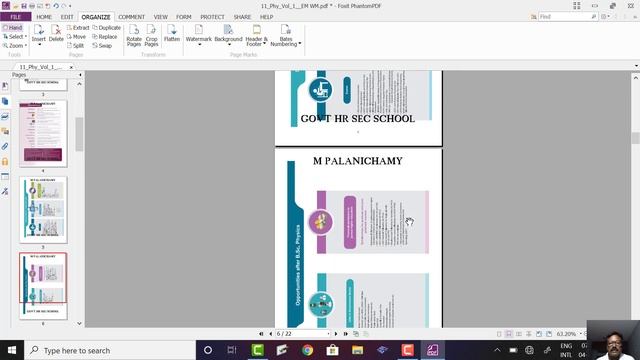This screenshot has height=360, width=640.
Task: Click the Header & Footer icon
Action: point(256,30)
